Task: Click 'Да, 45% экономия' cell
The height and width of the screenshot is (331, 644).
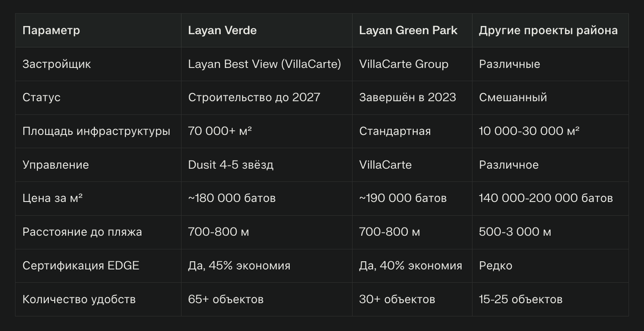Action: tap(239, 266)
